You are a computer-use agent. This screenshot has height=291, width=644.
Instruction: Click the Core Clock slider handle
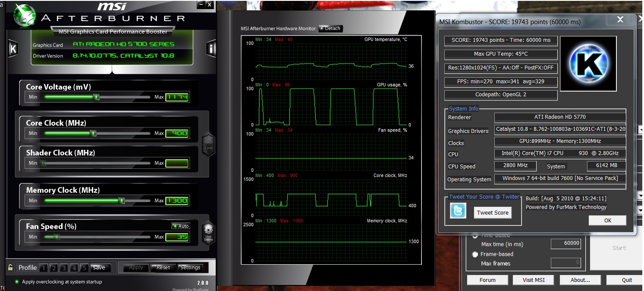pyautogui.click(x=93, y=133)
